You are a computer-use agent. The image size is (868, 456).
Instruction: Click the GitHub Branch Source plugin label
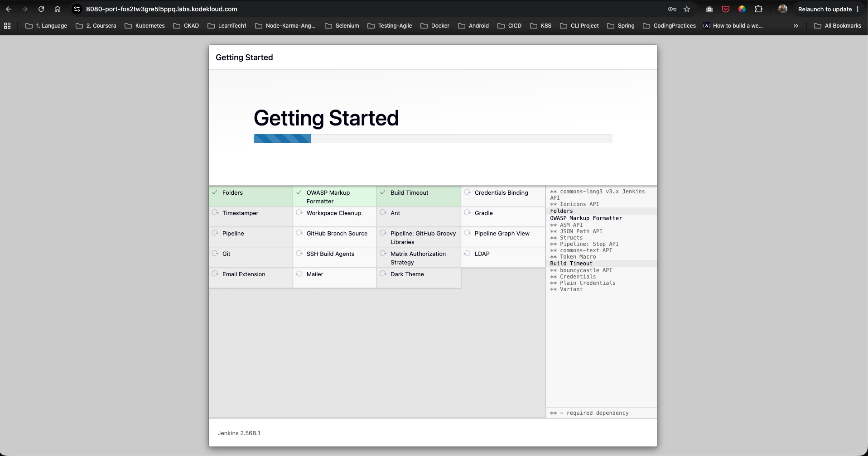[x=337, y=233]
